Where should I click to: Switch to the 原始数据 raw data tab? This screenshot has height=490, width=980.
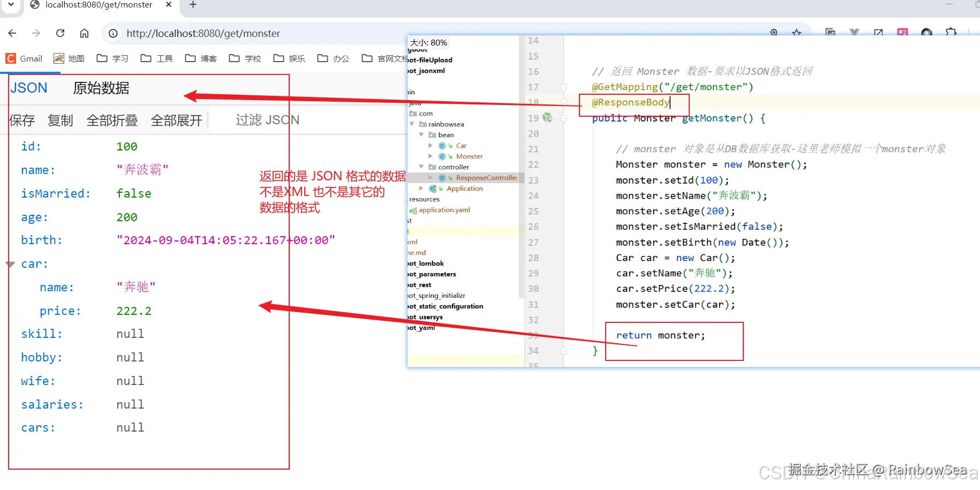pos(101,88)
